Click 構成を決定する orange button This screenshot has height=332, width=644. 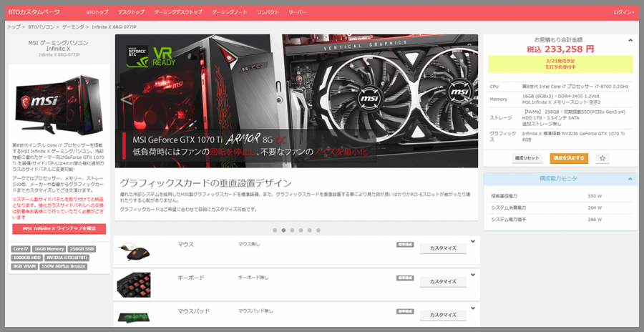point(569,158)
